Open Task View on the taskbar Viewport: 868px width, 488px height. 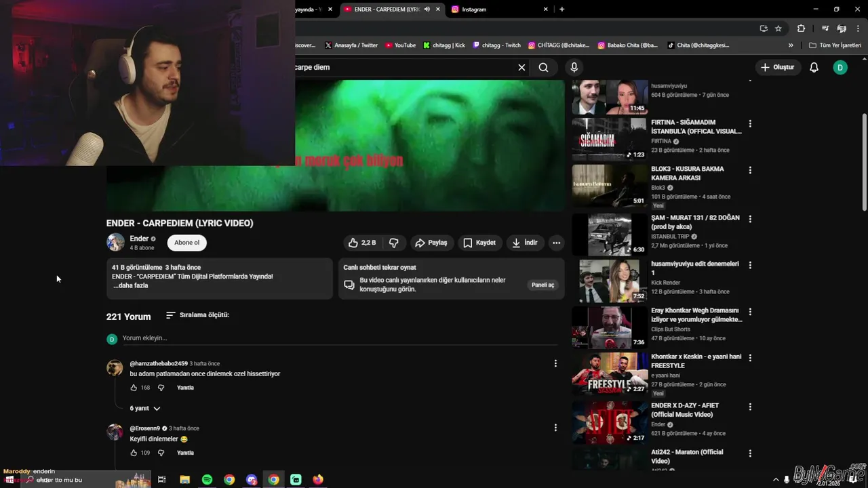[162, 480]
